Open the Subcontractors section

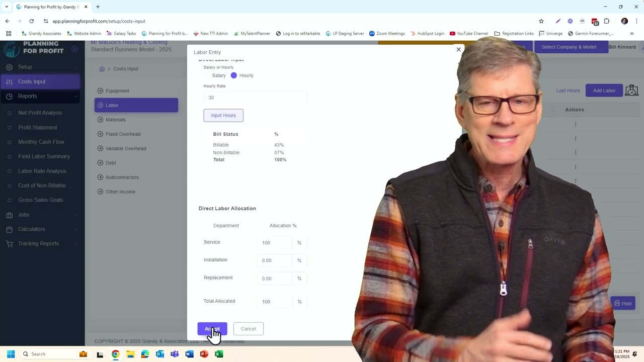(136, 177)
